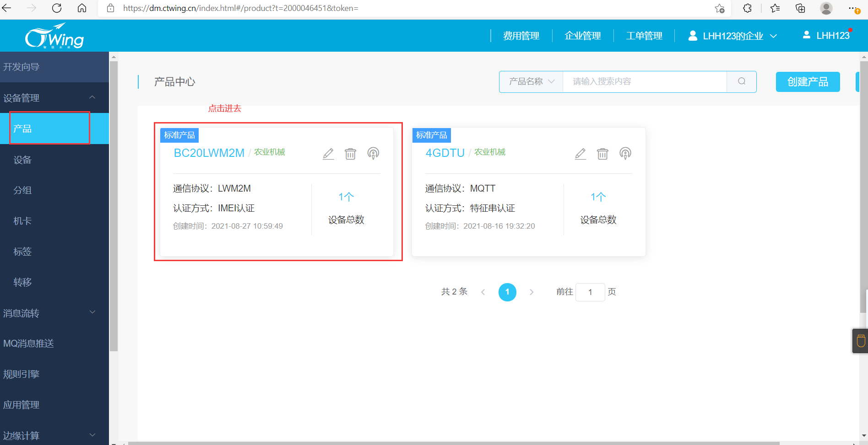Open 规则引擎 in the sidebar

[x=54, y=374]
